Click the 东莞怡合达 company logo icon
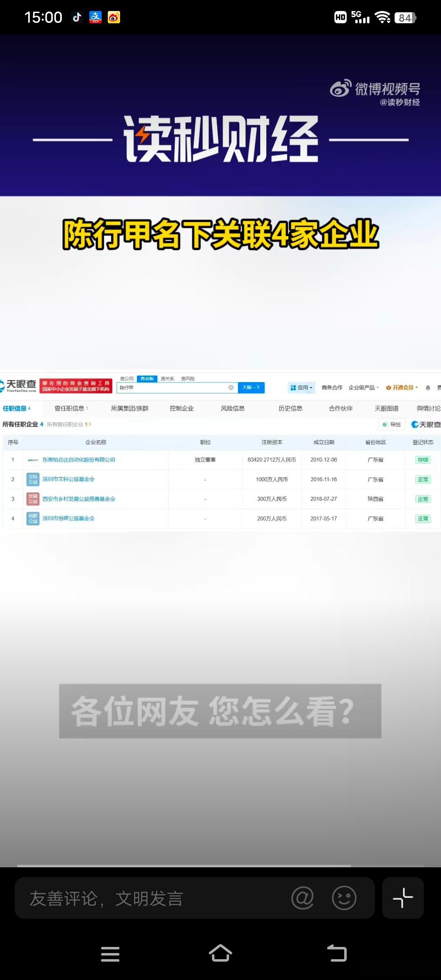 (33, 460)
